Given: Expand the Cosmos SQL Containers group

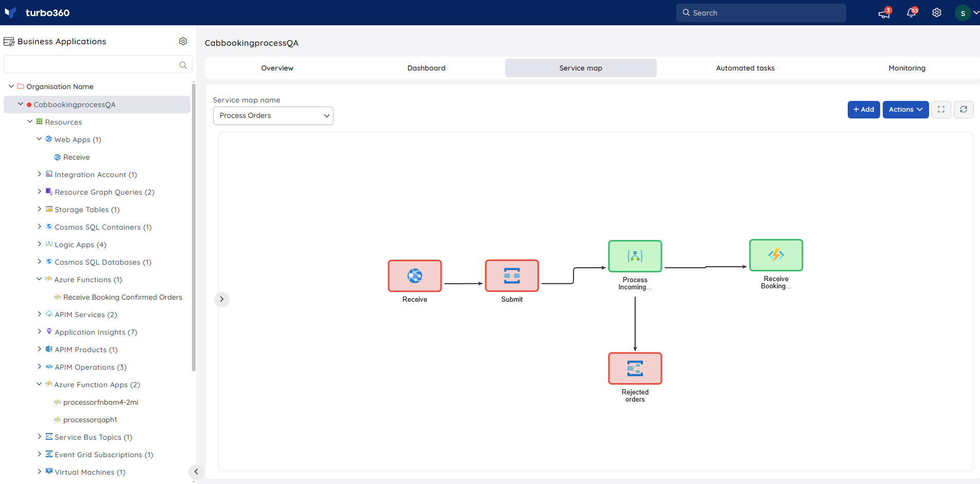Looking at the screenshot, I should coord(39,227).
